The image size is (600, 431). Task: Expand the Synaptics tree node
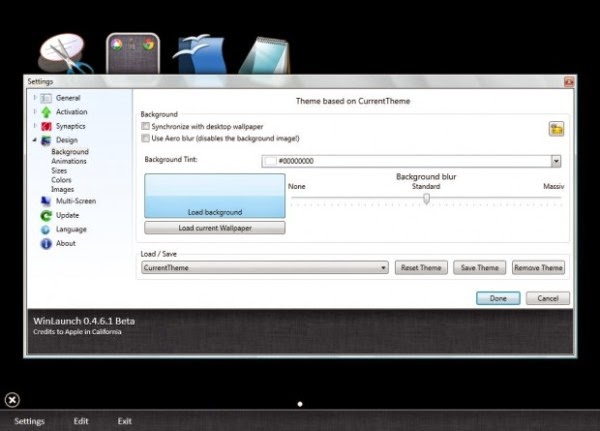(35, 126)
